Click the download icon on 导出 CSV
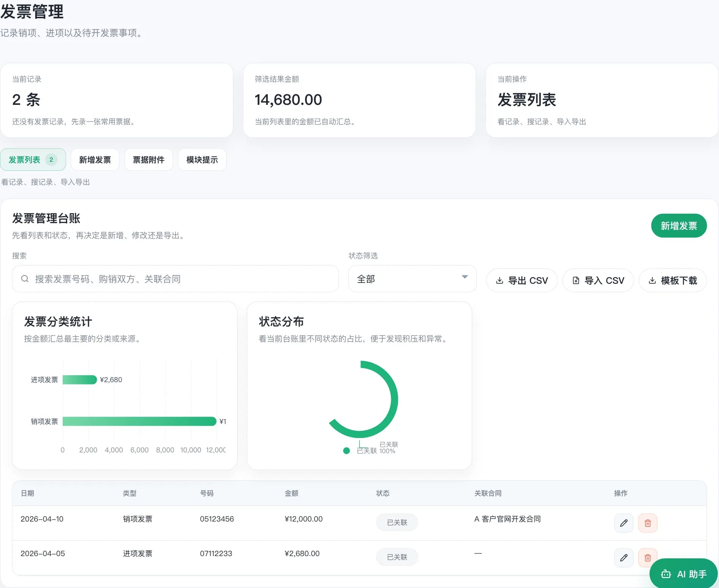 pyautogui.click(x=499, y=280)
